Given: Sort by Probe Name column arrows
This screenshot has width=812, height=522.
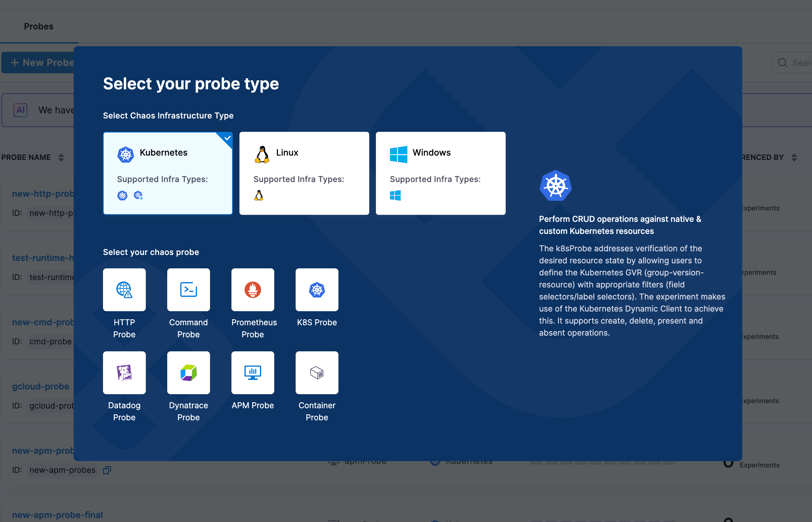Looking at the screenshot, I should pos(61,158).
